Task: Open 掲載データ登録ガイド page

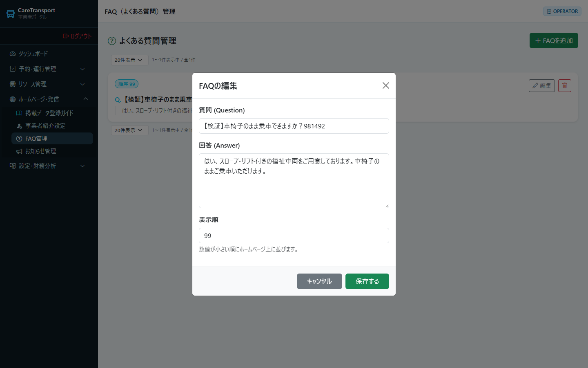Action: click(52, 113)
